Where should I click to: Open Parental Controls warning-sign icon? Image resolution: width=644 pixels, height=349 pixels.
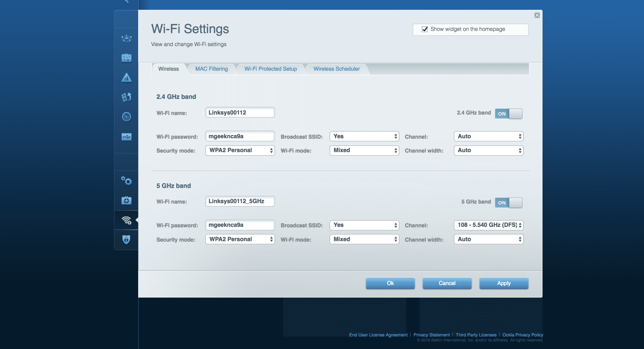[126, 78]
